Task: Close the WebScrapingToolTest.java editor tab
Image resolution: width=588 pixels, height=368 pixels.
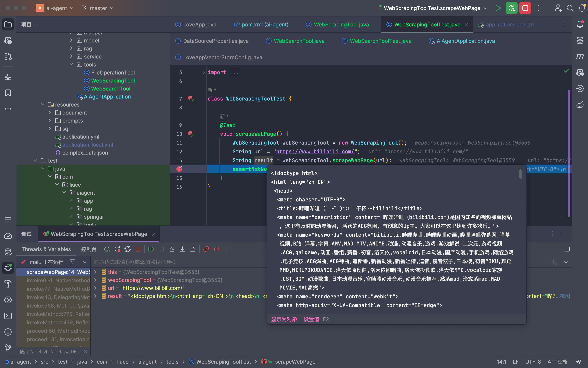Action: point(467,25)
